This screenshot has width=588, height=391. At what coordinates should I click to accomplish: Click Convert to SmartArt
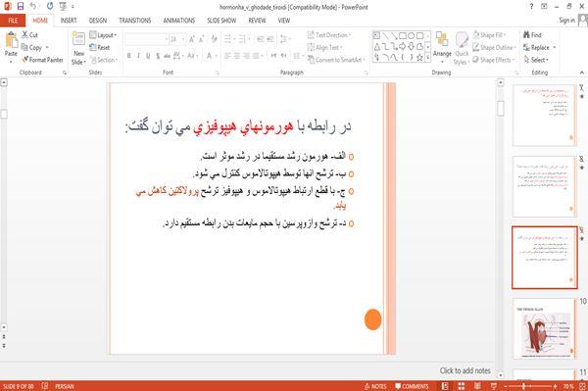click(336, 60)
